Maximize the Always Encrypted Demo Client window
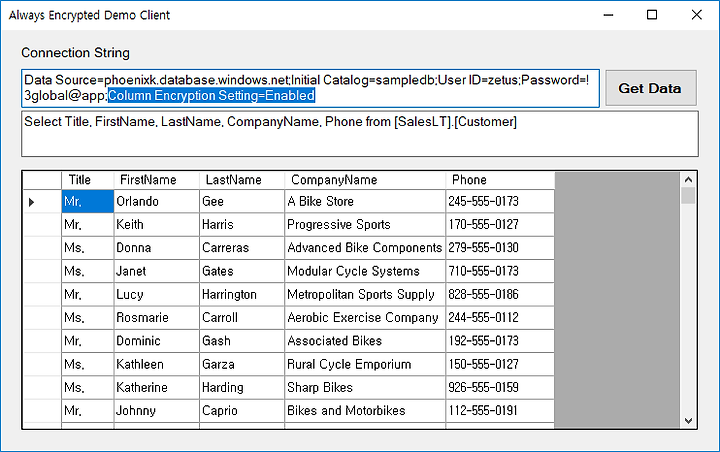 652,15
